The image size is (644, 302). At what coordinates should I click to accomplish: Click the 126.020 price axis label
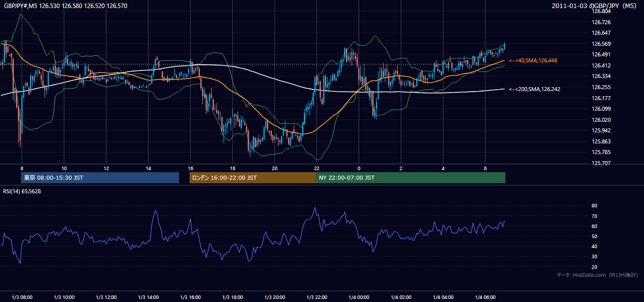pyautogui.click(x=601, y=120)
